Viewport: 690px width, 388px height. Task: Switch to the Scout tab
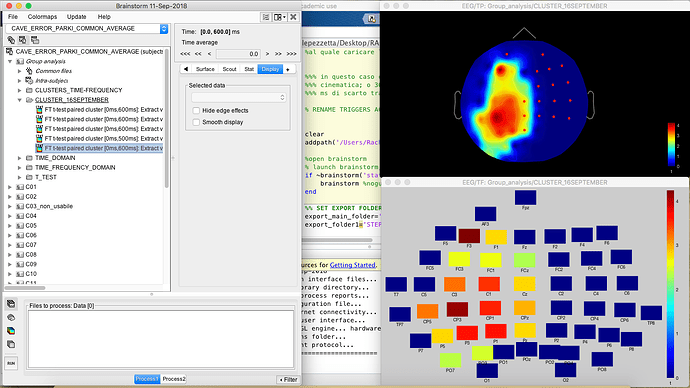pyautogui.click(x=229, y=69)
